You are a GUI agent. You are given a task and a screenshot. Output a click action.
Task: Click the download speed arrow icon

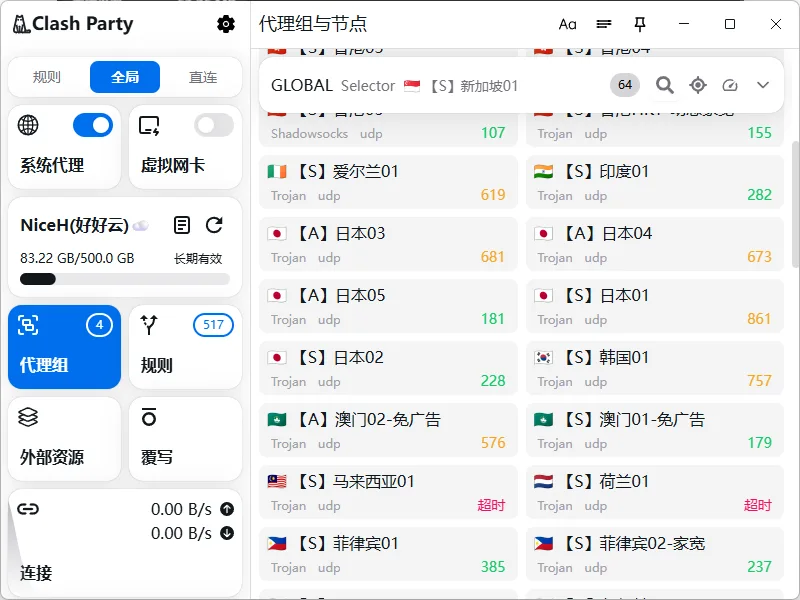point(227,533)
